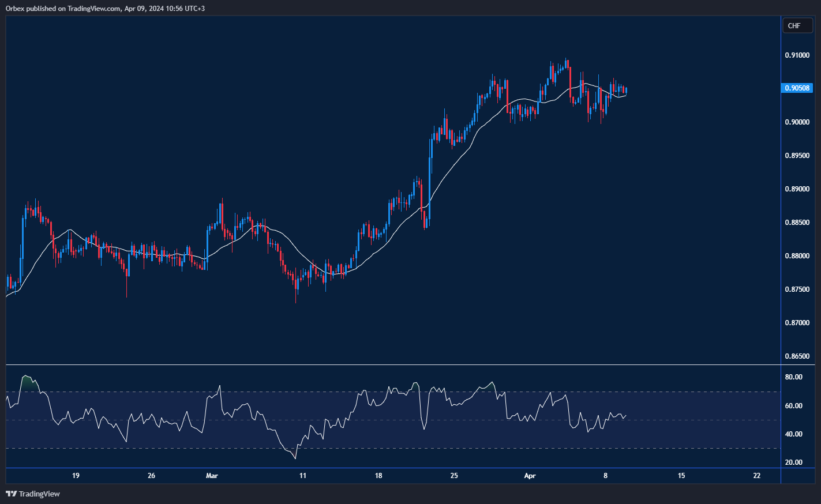Click the 0.86500 price scale label
The image size is (821, 504).
(x=797, y=356)
